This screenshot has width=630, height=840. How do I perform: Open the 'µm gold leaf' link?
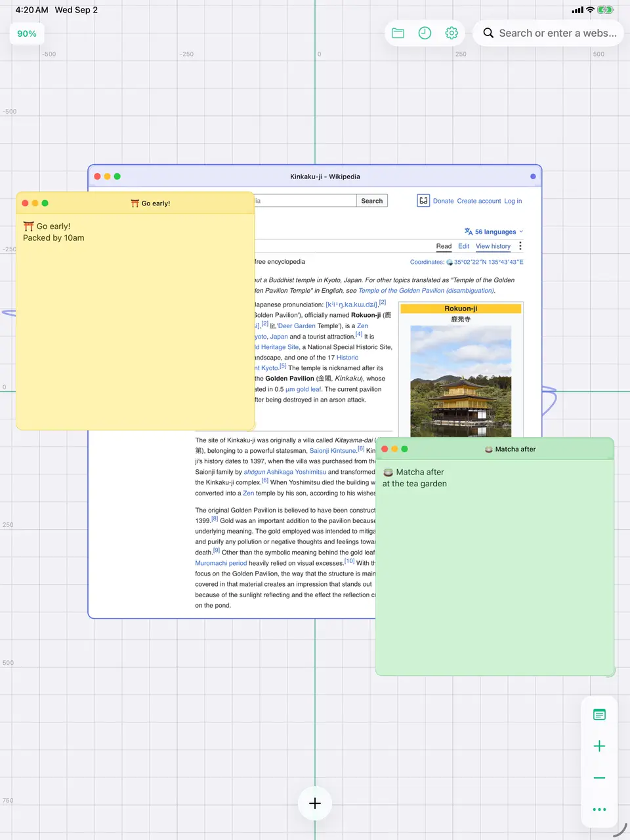(303, 389)
